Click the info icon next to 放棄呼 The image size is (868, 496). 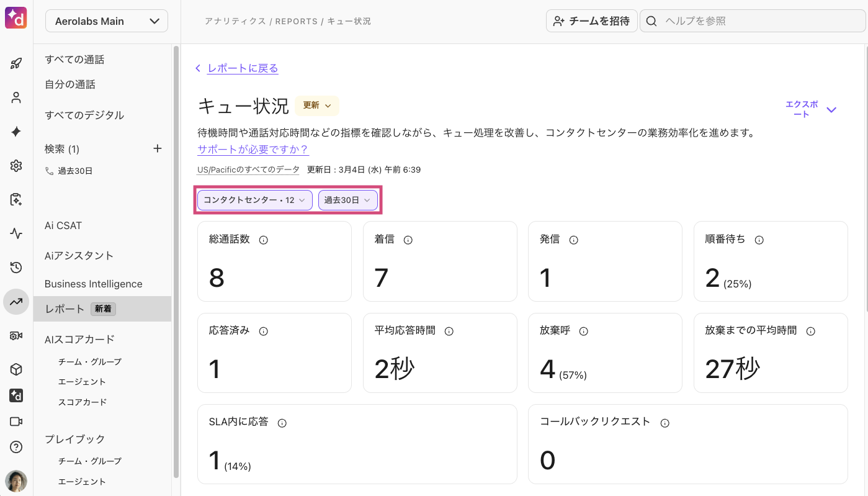tap(583, 331)
